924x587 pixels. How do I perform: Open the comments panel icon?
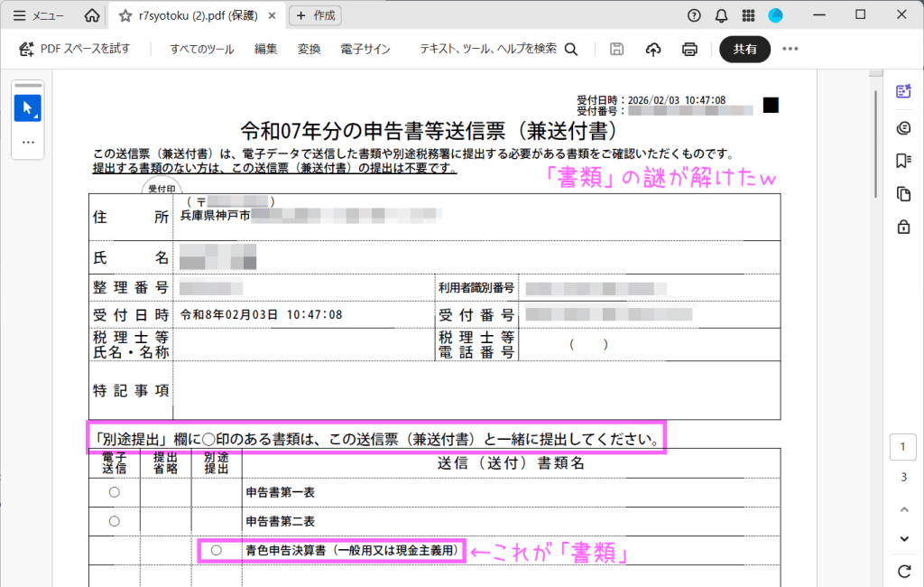pyautogui.click(x=902, y=127)
